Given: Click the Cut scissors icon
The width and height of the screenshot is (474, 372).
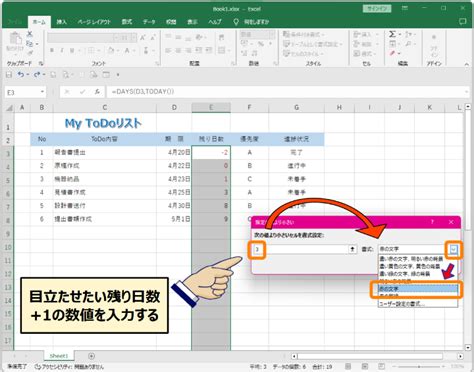Looking at the screenshot, I should (x=30, y=34).
